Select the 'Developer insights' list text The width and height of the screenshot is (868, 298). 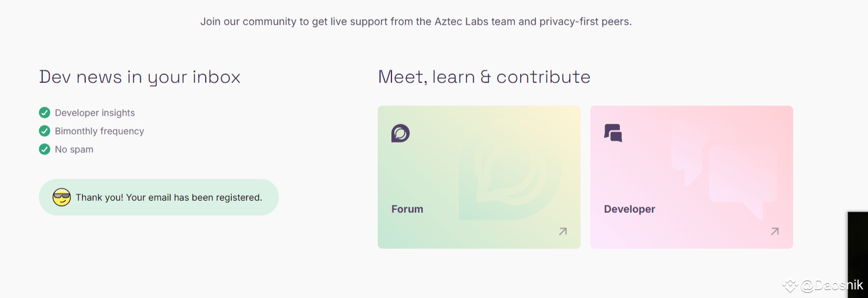pos(95,113)
